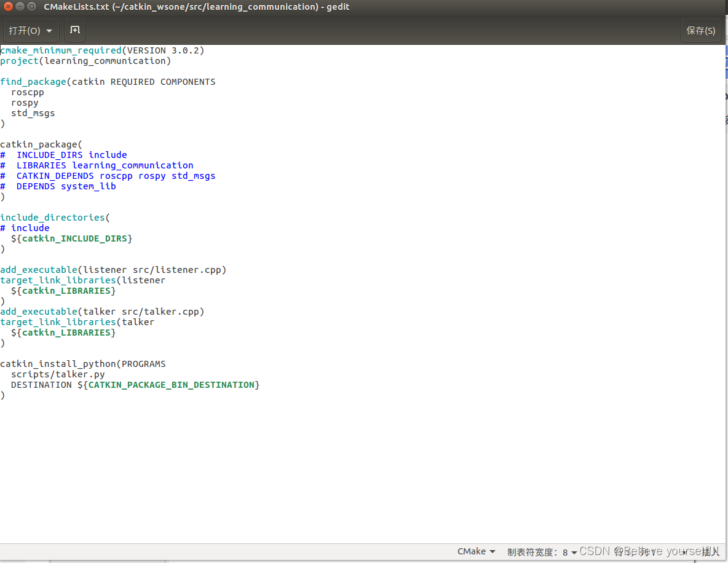Click the new document icon in the toolbar

coord(74,30)
